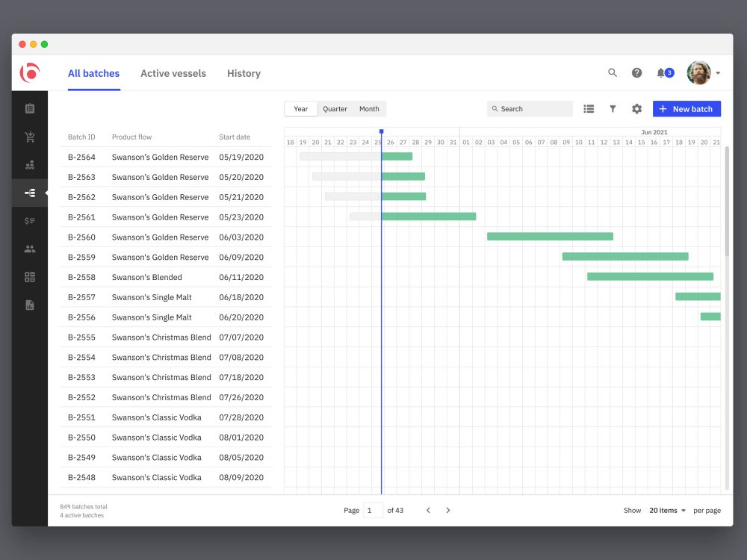
Task: Select the Month timeline view
Action: 369,109
